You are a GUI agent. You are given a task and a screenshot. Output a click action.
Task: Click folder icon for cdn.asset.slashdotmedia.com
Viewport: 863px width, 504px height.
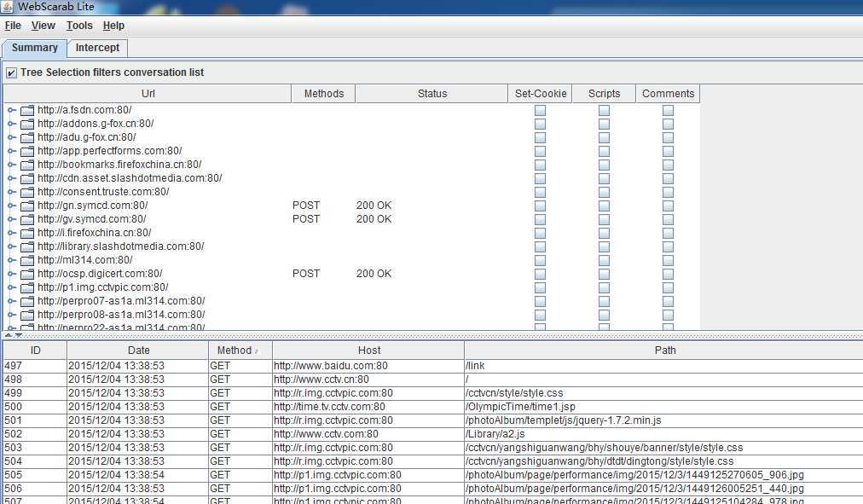click(27, 178)
